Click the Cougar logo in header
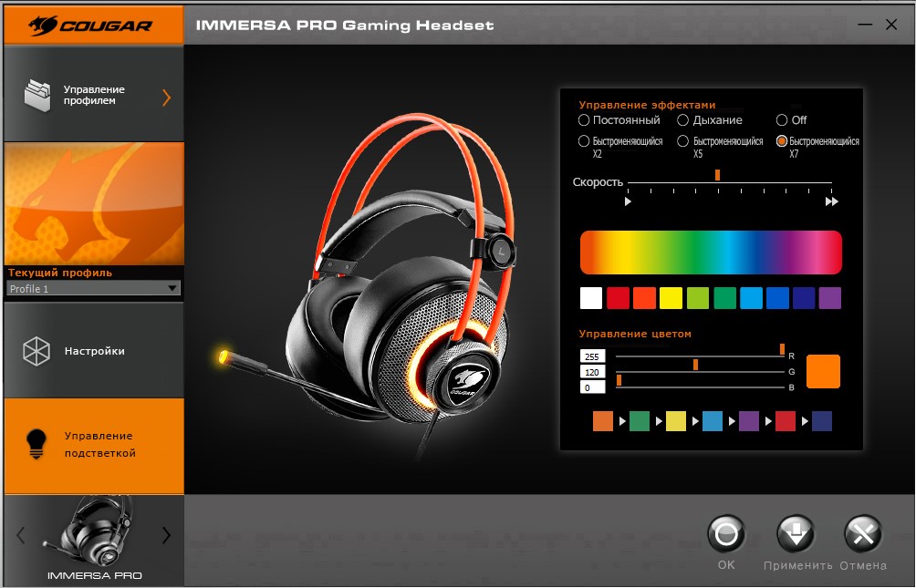The height and width of the screenshot is (588, 916). click(90, 26)
